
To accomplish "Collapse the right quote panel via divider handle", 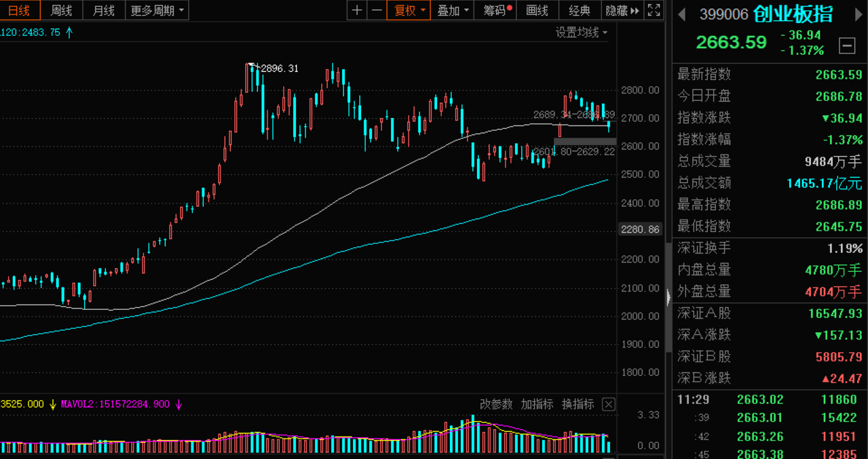I will [x=668, y=296].
